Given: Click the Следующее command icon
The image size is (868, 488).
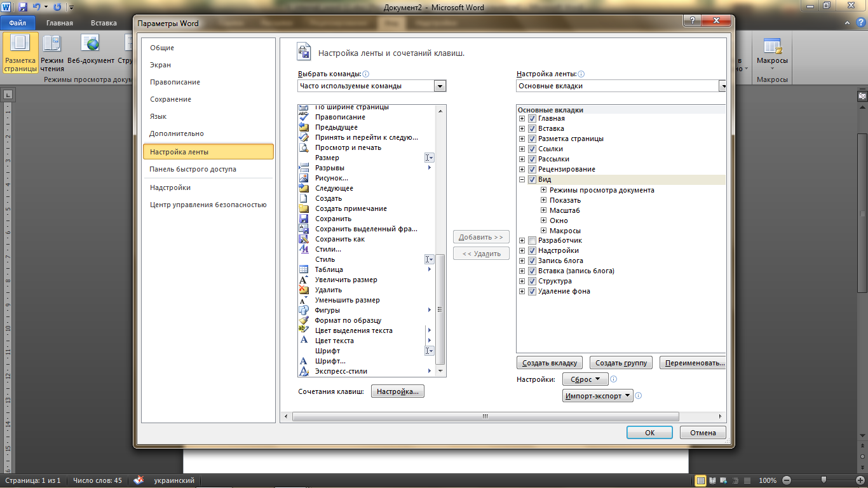Looking at the screenshot, I should click(x=304, y=188).
